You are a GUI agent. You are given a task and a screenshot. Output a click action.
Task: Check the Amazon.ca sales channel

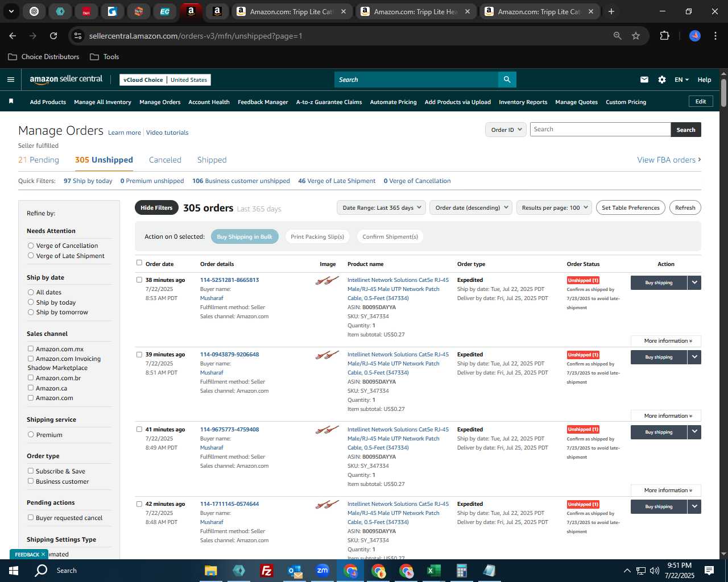[x=31, y=388]
